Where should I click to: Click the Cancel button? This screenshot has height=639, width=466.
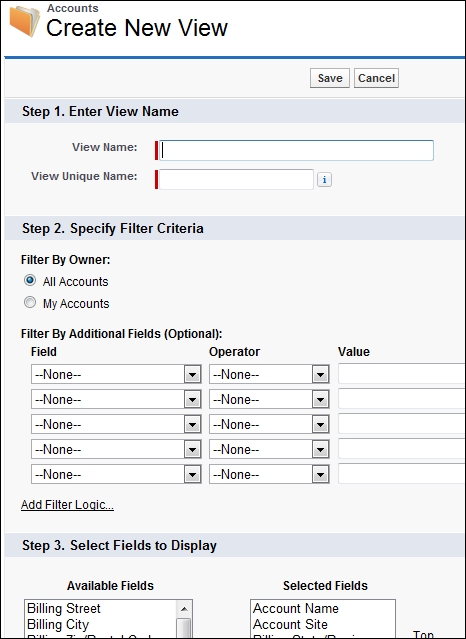coord(376,78)
